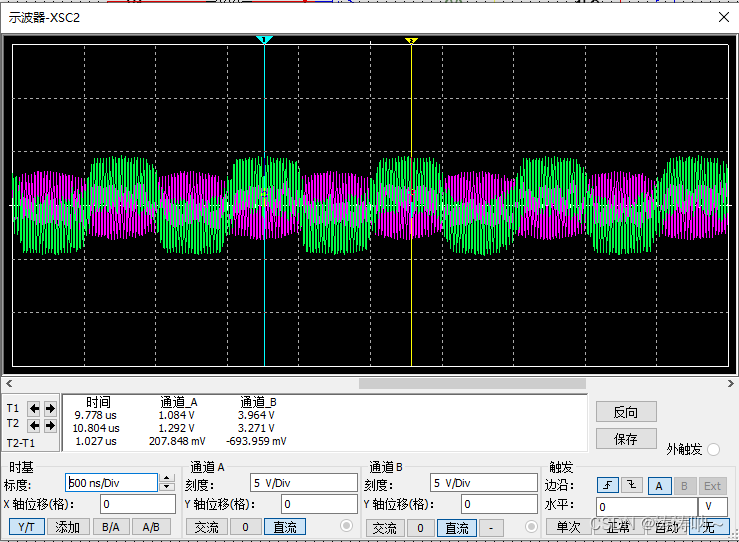Click timebase scale field 500 ns/Div
739x542 pixels.
click(111, 483)
